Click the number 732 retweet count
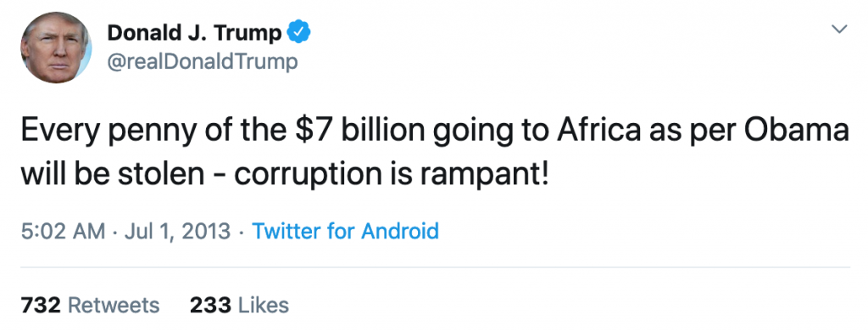868x331 pixels. [x=41, y=306]
